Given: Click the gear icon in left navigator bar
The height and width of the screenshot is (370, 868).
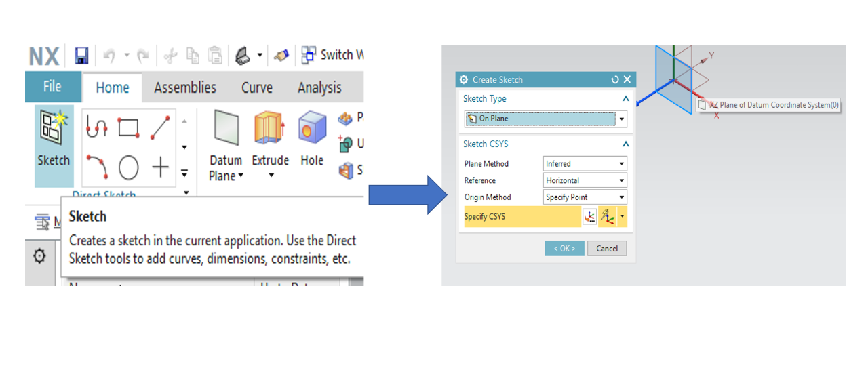Looking at the screenshot, I should pyautogui.click(x=39, y=256).
